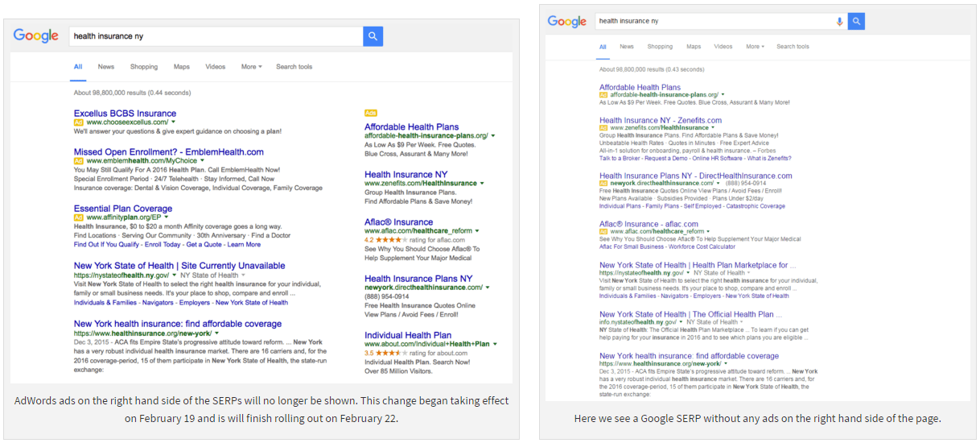Click the green URL www.chooseexcellus.com/

pos(127,122)
